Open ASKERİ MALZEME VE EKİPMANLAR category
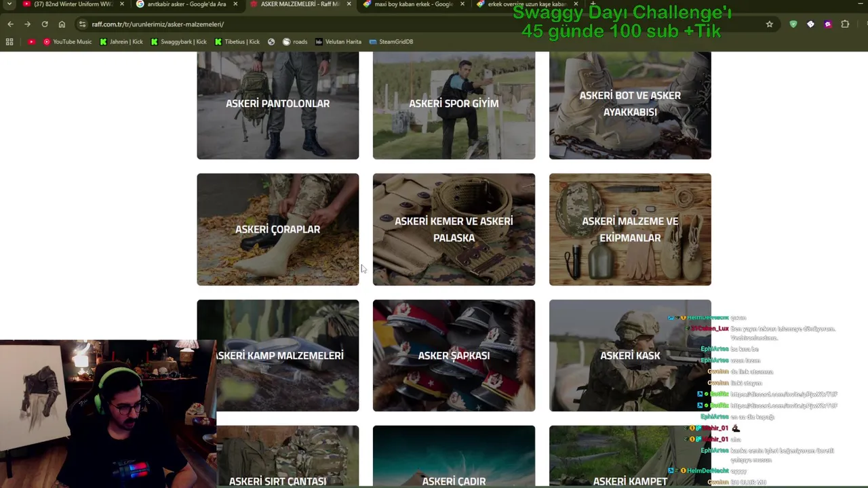The height and width of the screenshot is (488, 868). click(630, 229)
